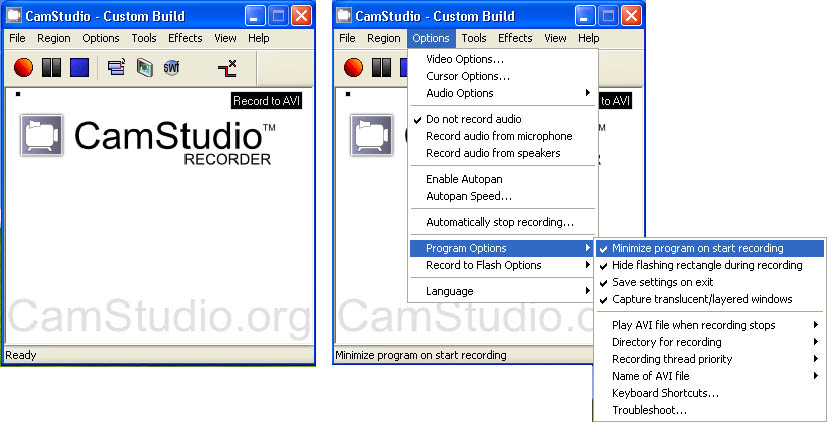The image size is (835, 437).
Task: Open View menu in right window
Action: [555, 38]
